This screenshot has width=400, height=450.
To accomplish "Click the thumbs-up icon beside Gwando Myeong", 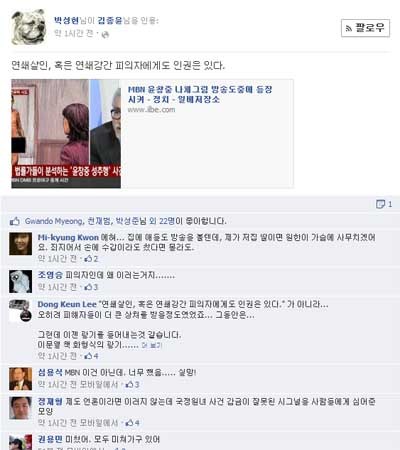I will point(15,221).
